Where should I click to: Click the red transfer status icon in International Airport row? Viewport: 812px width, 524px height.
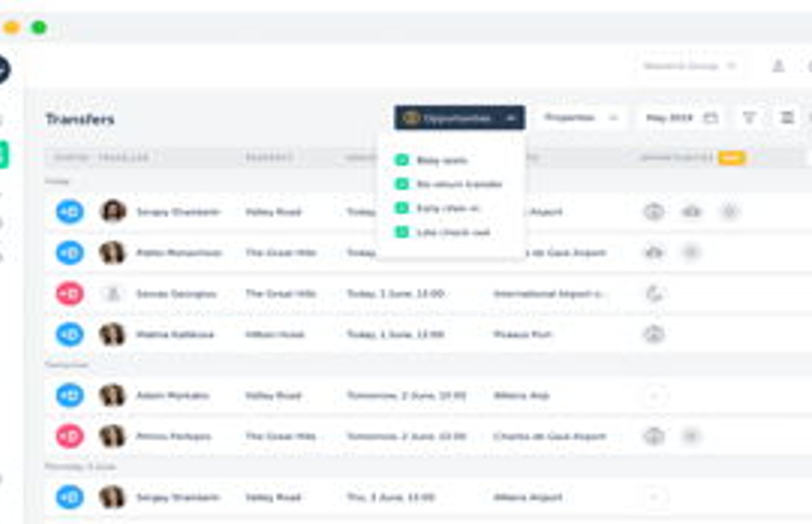(x=70, y=293)
